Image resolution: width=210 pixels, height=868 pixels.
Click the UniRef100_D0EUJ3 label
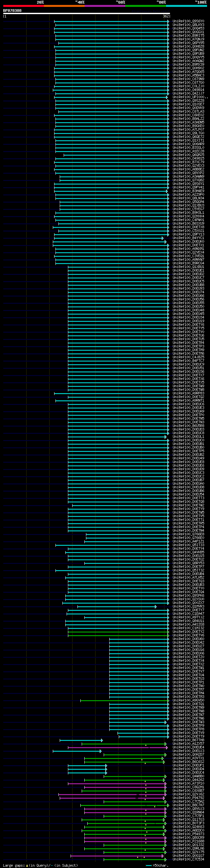pyautogui.click(x=188, y=751)
